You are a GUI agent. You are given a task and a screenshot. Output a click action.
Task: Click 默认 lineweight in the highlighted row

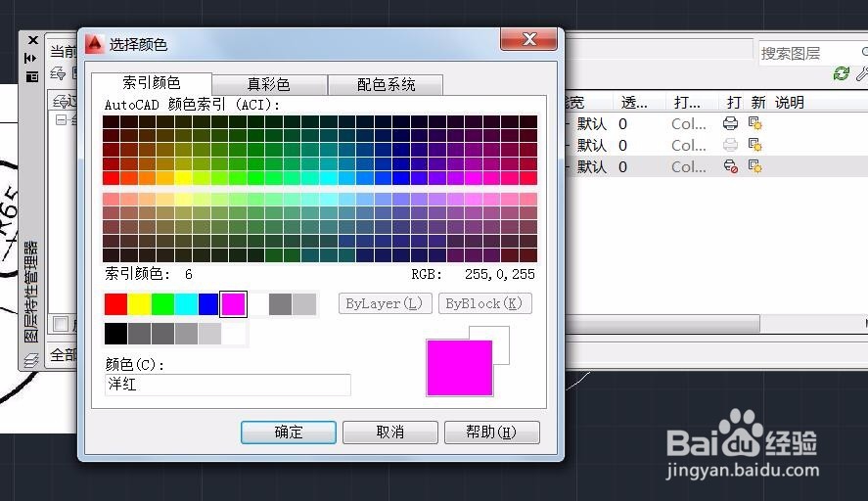[591, 166]
